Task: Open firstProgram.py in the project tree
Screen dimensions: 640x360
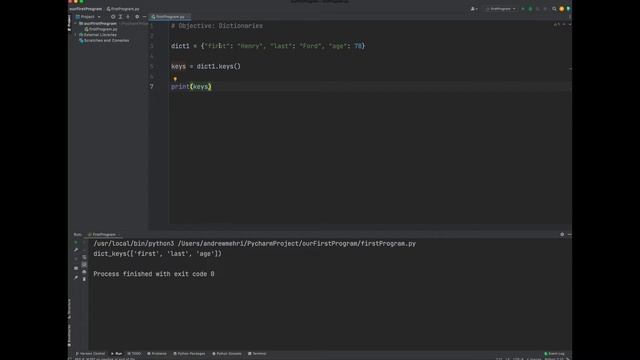Action: pyautogui.click(x=101, y=29)
